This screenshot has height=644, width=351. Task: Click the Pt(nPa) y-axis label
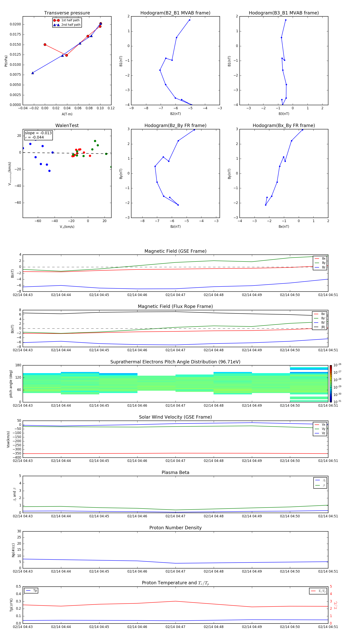[x=6, y=61]
